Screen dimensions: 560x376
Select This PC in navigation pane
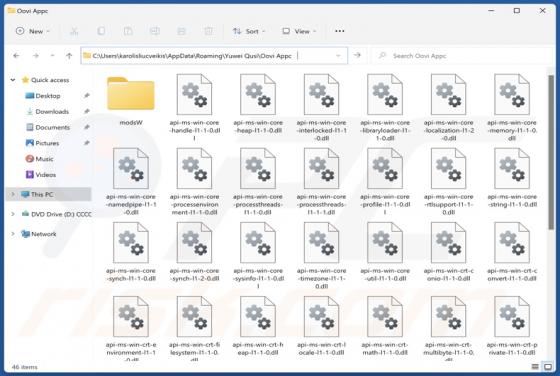(x=48, y=194)
